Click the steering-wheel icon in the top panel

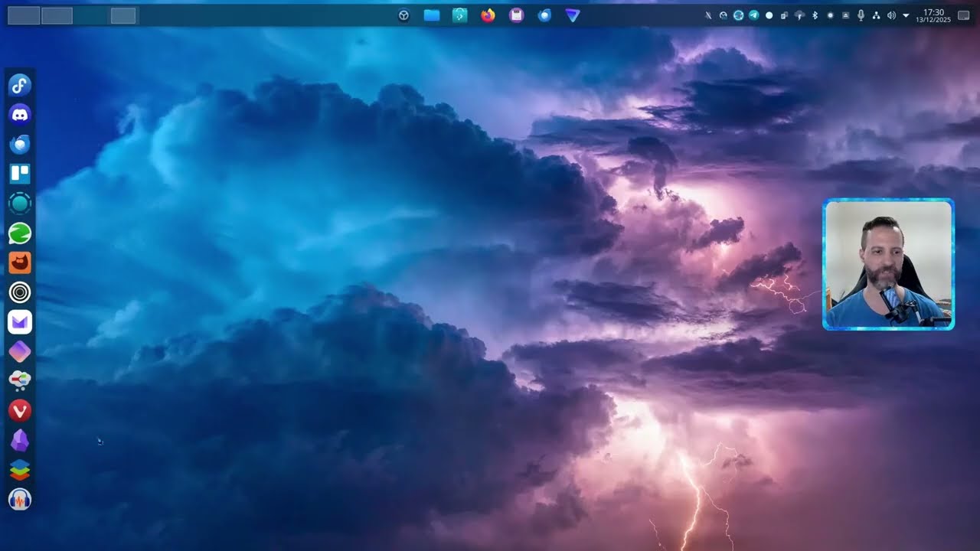pos(403,15)
